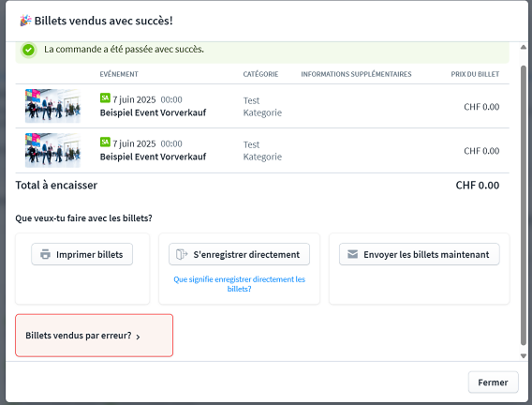The height and width of the screenshot is (405, 532).
Task: Click the scrollbar up arrow
Action: (x=524, y=47)
